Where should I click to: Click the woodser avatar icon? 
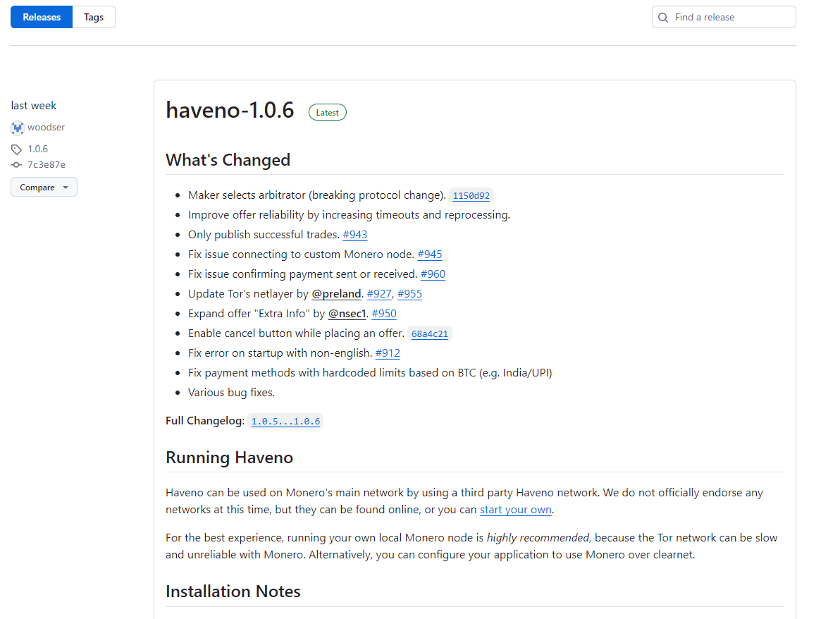click(18, 128)
